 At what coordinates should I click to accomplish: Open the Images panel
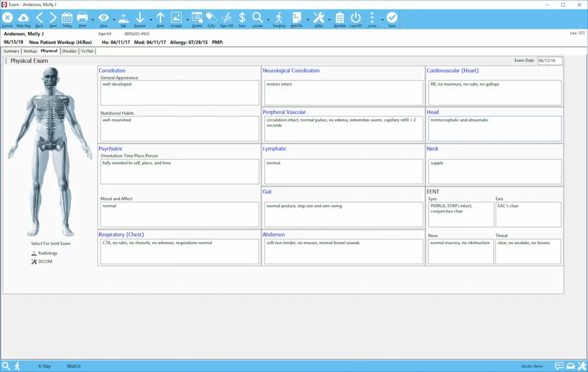(177, 19)
